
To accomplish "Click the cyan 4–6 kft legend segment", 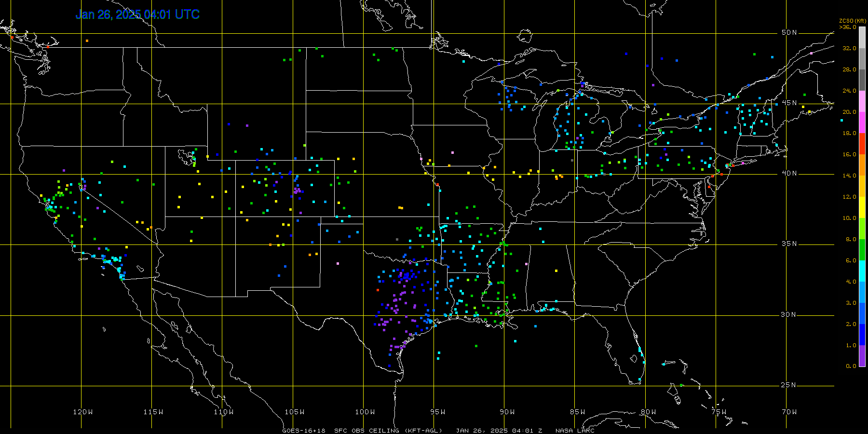I will 862,271.
